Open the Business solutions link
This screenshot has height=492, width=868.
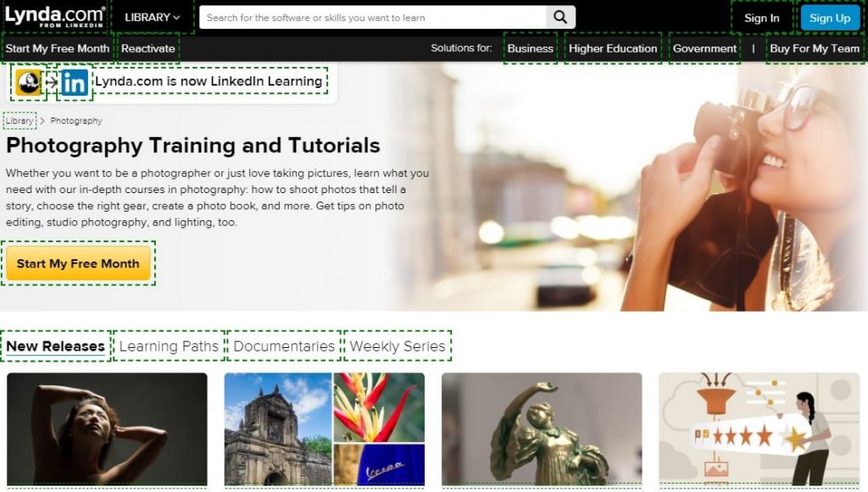[529, 48]
